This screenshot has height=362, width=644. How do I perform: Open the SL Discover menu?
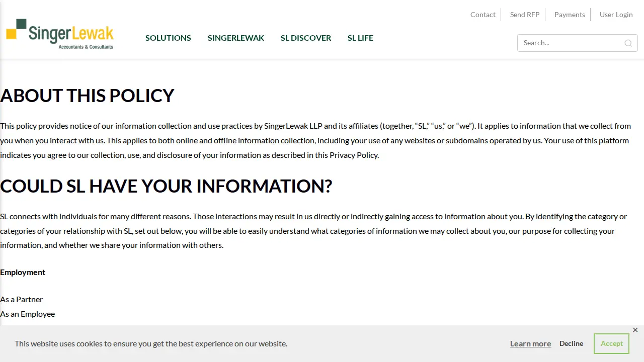[306, 38]
